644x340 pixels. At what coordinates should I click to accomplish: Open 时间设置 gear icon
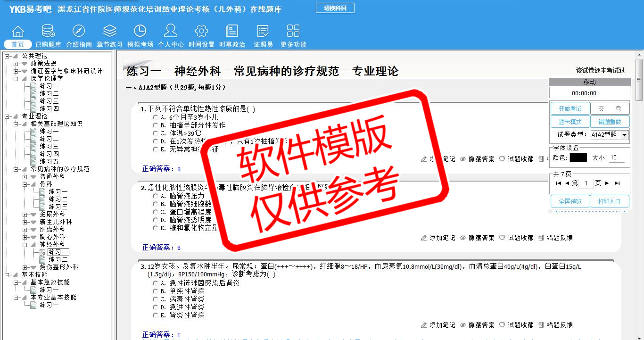point(201,32)
